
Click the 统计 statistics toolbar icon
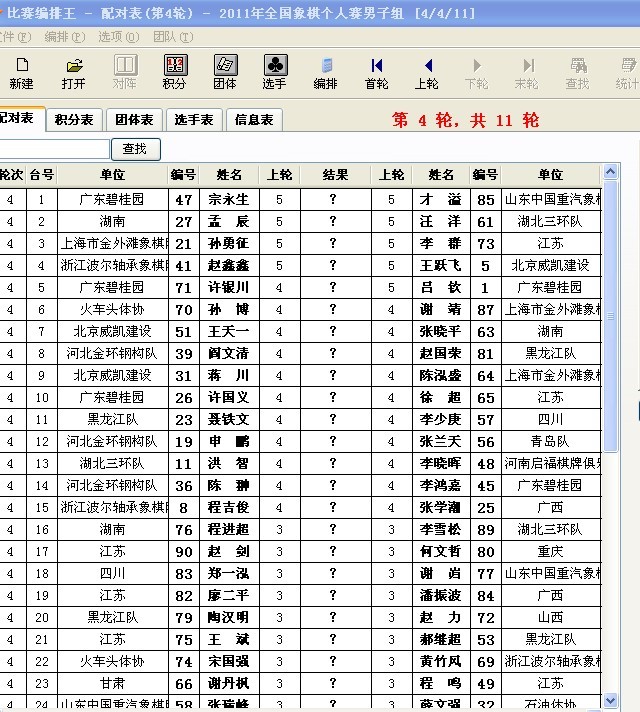click(x=627, y=73)
